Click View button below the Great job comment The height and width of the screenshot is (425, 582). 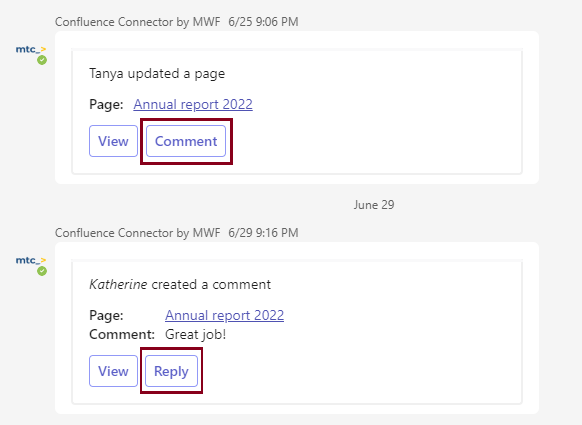point(113,371)
